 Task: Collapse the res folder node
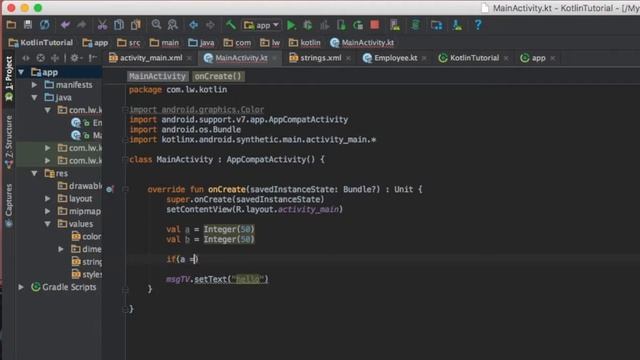[35, 173]
